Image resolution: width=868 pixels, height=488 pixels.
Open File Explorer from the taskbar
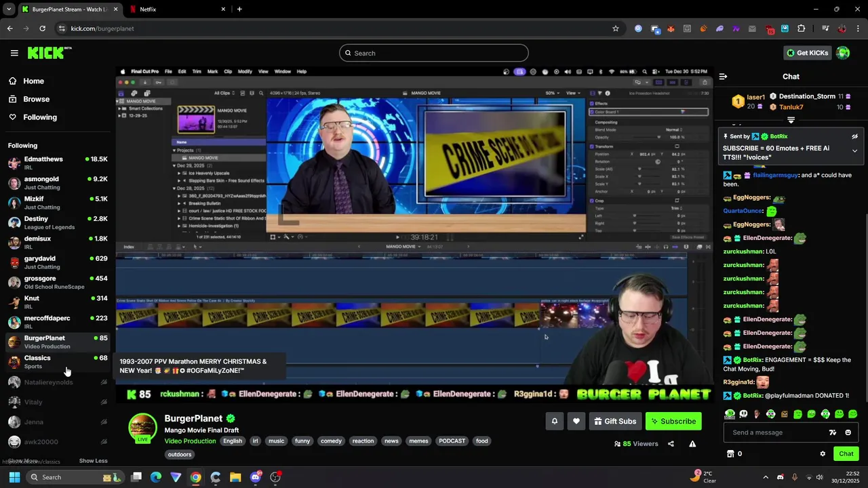pyautogui.click(x=235, y=477)
